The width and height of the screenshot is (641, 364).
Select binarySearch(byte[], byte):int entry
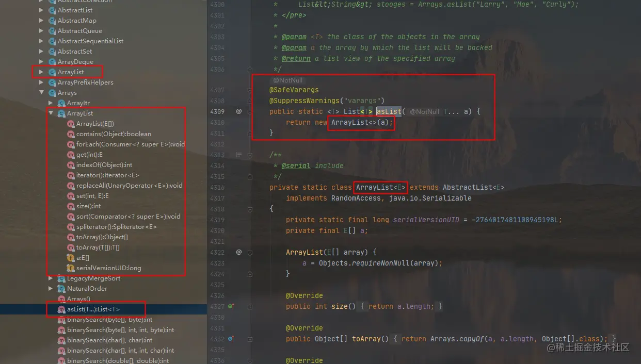pyautogui.click(x=110, y=320)
